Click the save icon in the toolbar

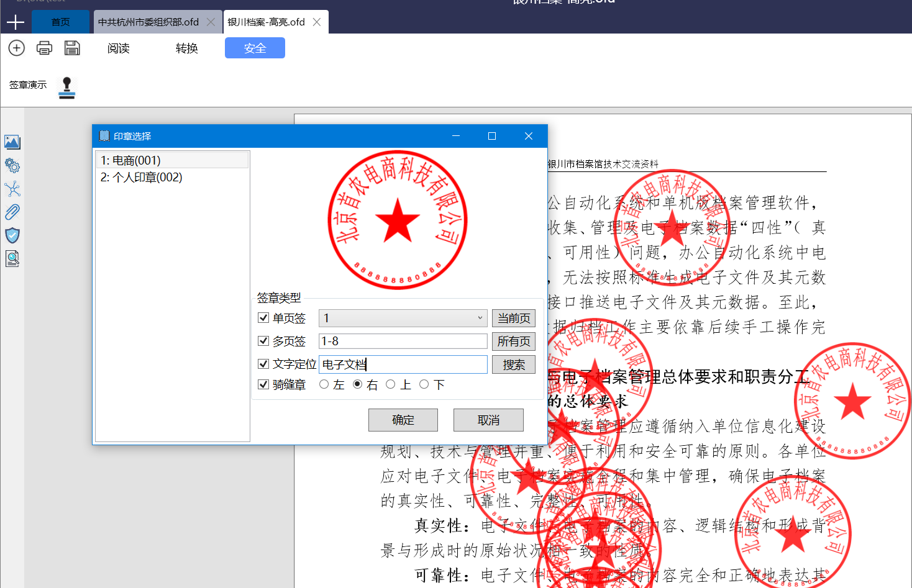pyautogui.click(x=72, y=48)
